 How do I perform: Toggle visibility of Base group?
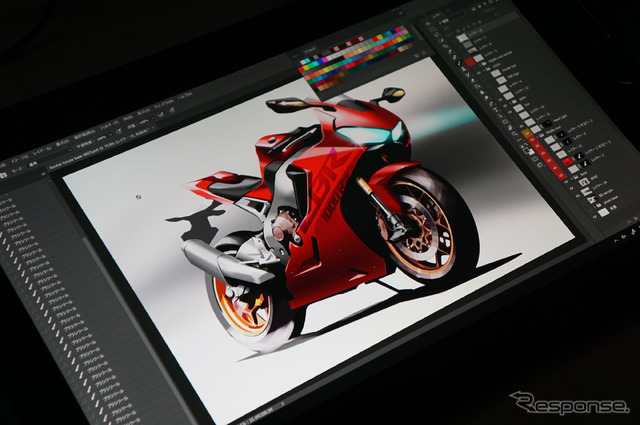(x=567, y=182)
